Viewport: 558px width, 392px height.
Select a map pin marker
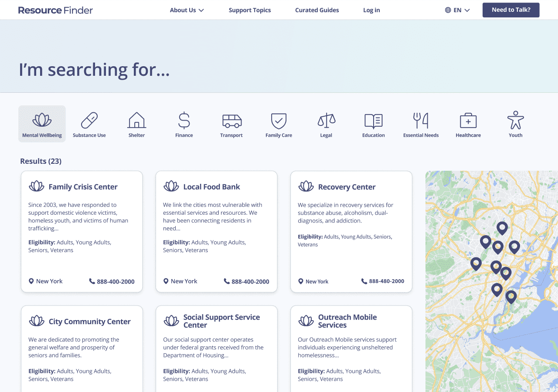(502, 228)
